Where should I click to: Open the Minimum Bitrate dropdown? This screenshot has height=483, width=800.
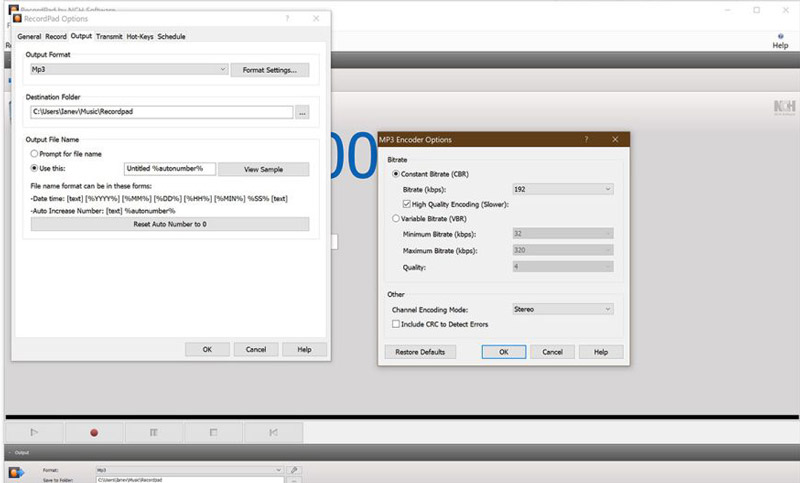(563, 234)
